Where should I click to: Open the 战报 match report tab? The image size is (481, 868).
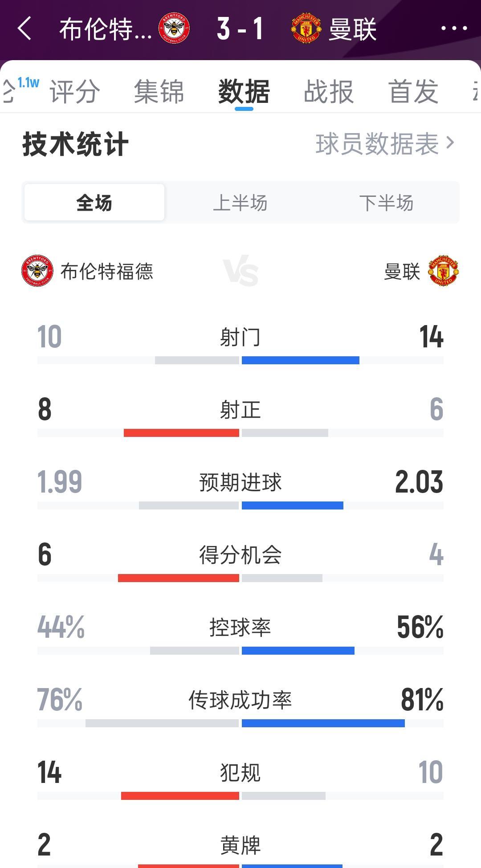point(329,92)
